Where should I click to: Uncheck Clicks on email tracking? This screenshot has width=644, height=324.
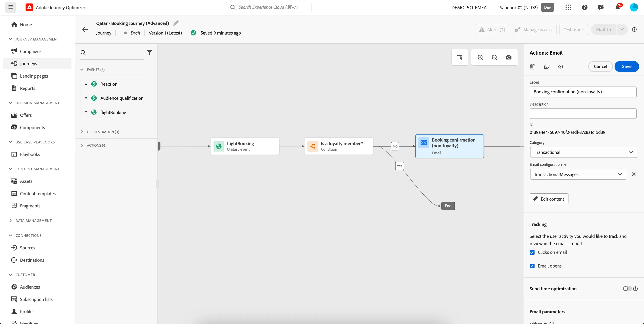tap(532, 252)
